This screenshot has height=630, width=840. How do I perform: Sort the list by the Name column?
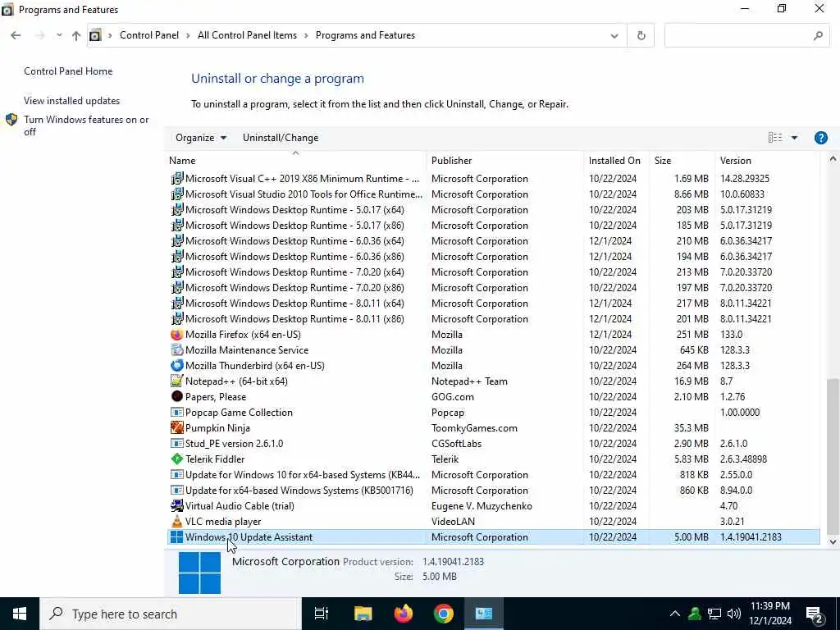[295, 160]
